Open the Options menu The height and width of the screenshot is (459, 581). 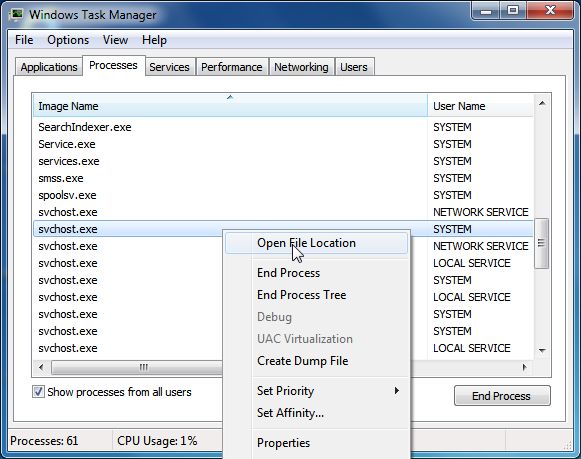point(68,40)
